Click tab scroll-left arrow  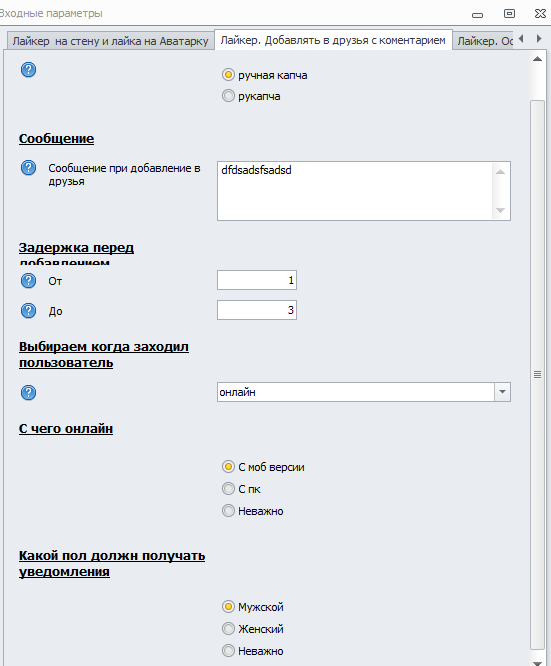[x=521, y=39]
